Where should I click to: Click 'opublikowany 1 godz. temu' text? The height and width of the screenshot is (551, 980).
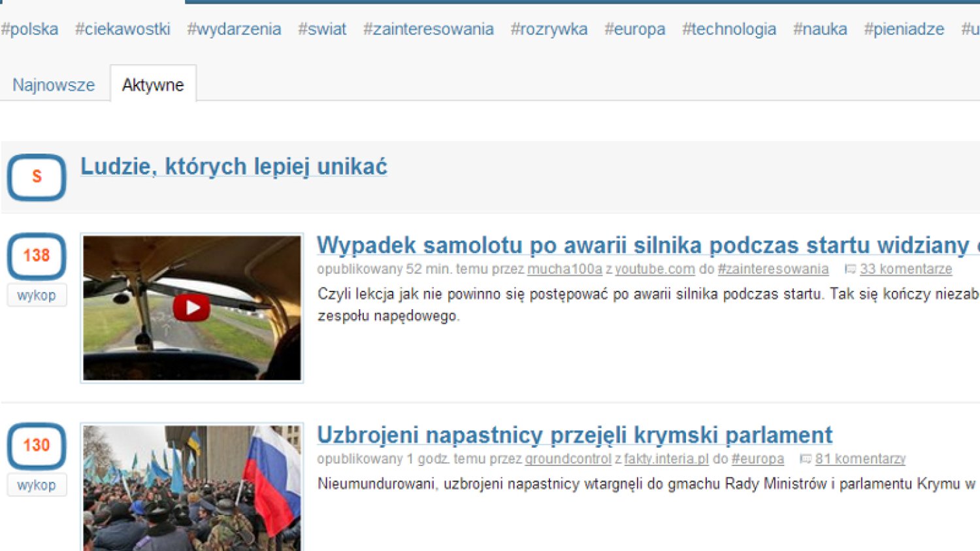(x=403, y=459)
